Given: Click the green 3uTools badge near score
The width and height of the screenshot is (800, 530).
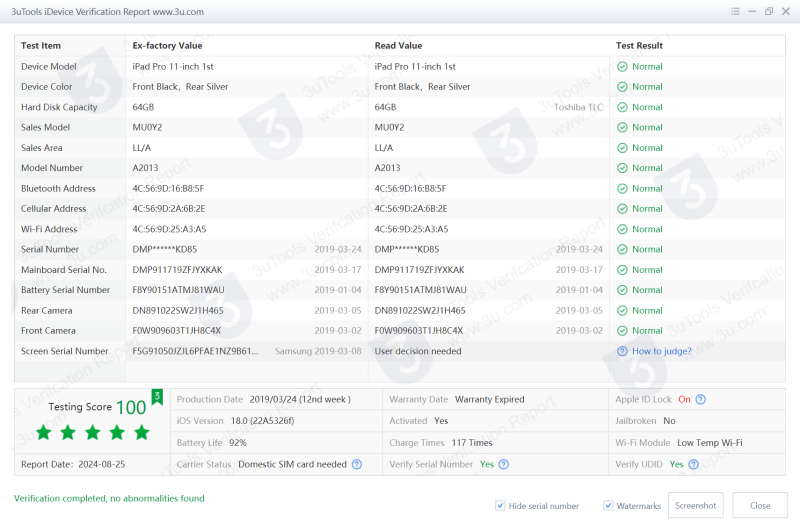Looking at the screenshot, I should [x=157, y=396].
